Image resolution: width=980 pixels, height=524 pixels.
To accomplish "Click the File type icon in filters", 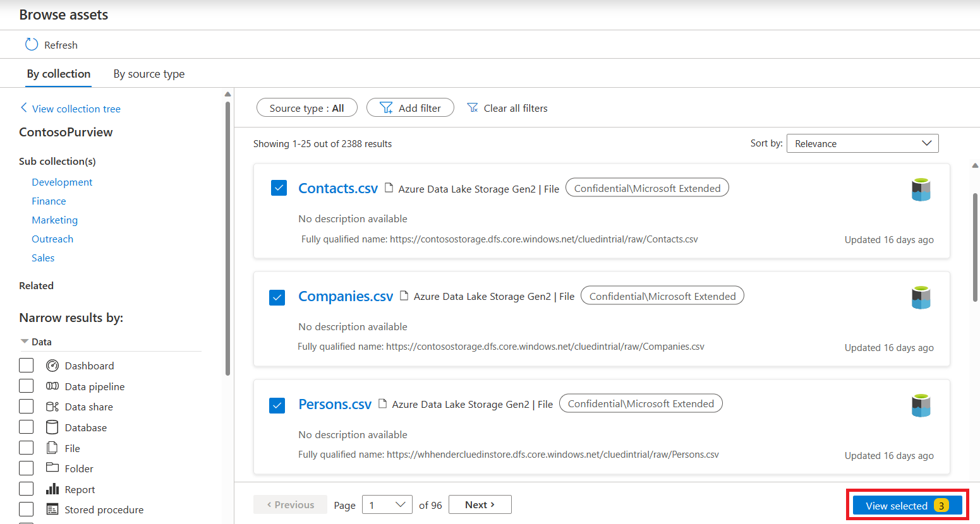I will click(x=52, y=448).
